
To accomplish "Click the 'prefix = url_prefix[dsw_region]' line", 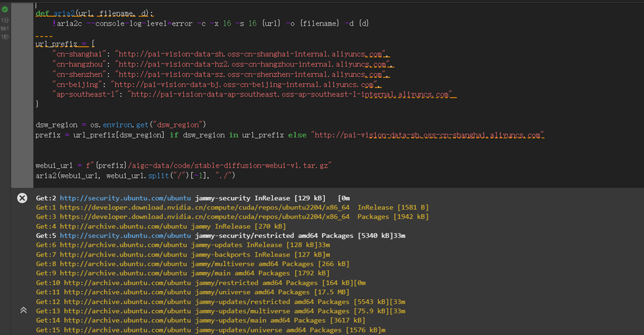I will [290, 135].
